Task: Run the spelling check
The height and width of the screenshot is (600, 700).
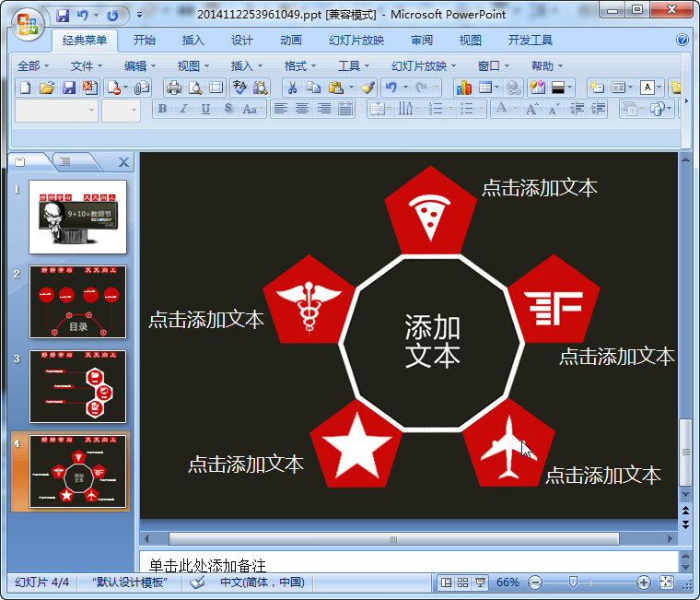Action: pyautogui.click(x=239, y=88)
